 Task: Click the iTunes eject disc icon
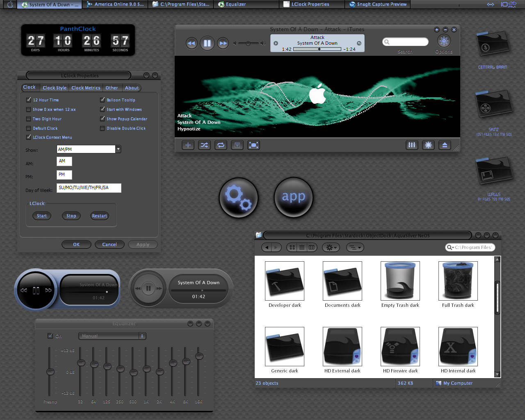[445, 145]
